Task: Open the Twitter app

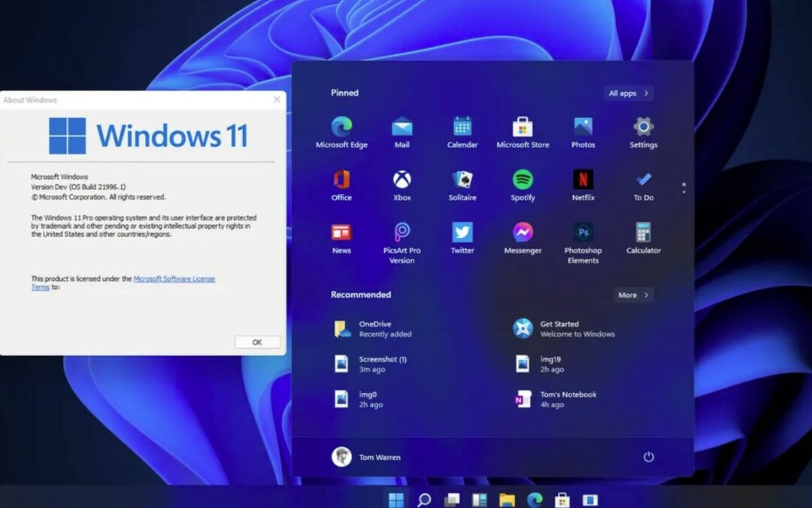Action: [x=462, y=239]
